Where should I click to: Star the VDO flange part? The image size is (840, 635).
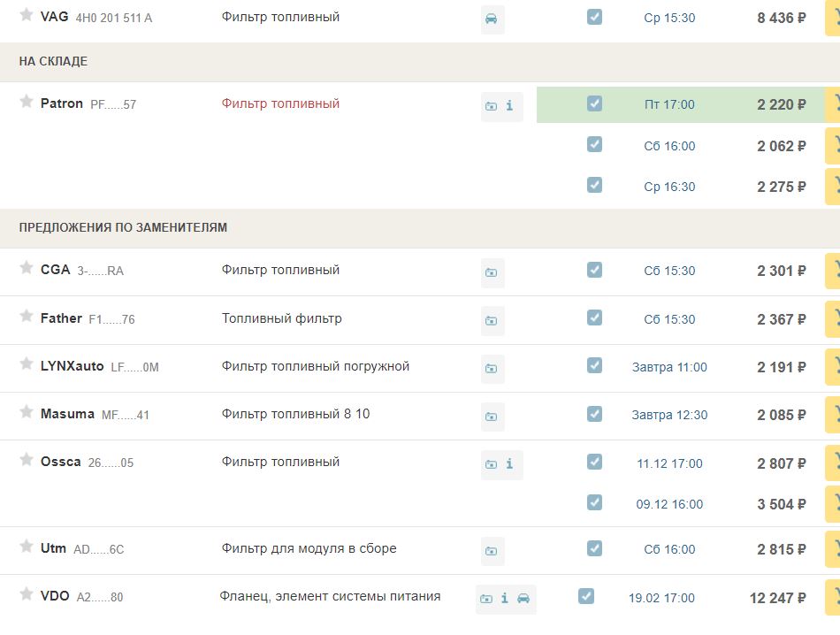(27, 594)
